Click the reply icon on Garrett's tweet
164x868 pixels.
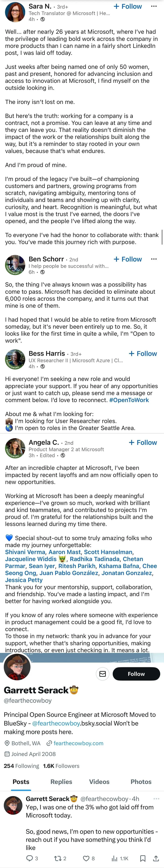tap(30, 858)
